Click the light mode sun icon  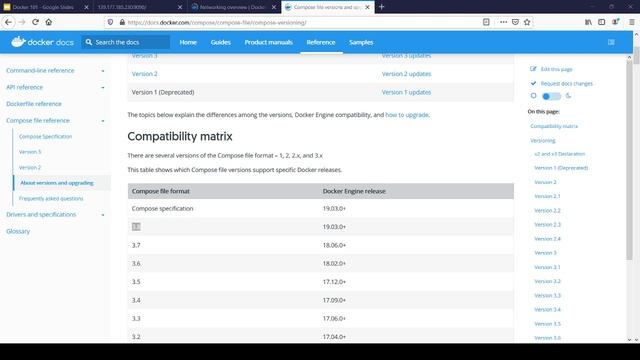tap(533, 96)
